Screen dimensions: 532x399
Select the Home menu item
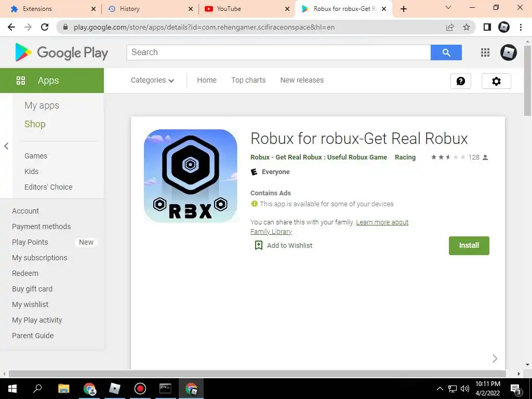coord(207,80)
